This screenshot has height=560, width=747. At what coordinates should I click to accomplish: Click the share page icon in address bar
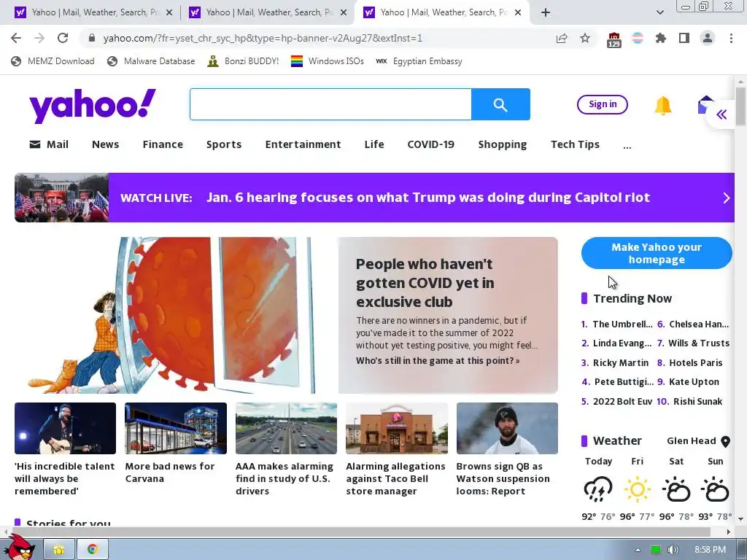pos(562,38)
